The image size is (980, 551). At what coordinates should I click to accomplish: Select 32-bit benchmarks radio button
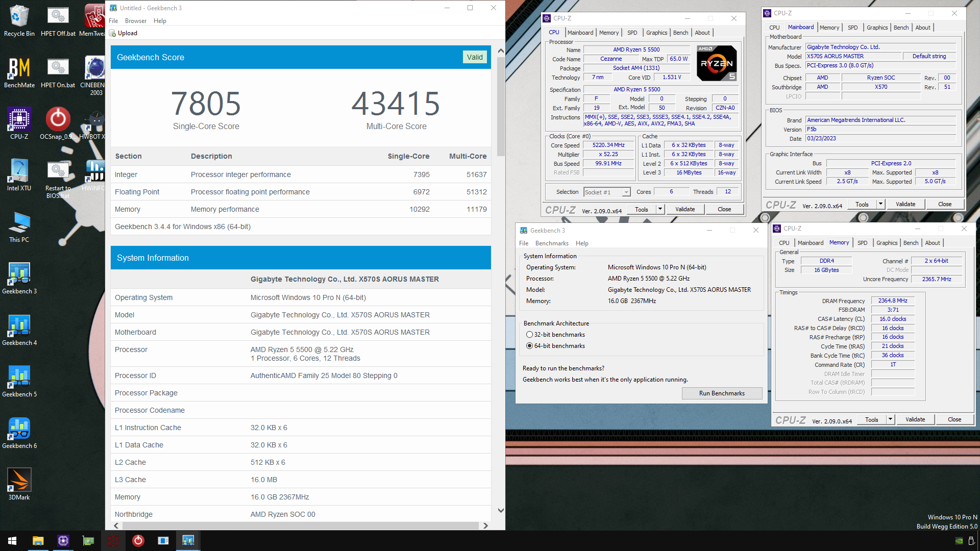pos(529,335)
